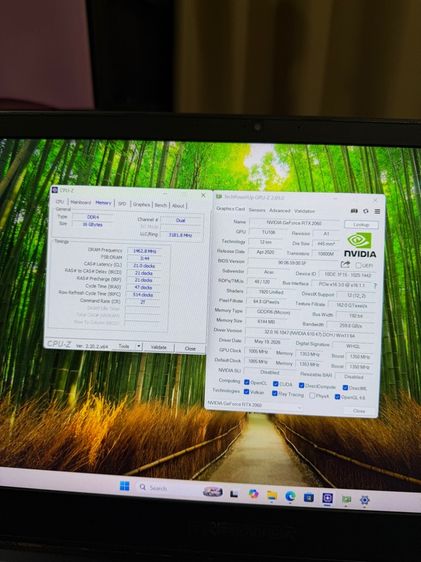Open Settings gear from the taskbar

click(364, 500)
